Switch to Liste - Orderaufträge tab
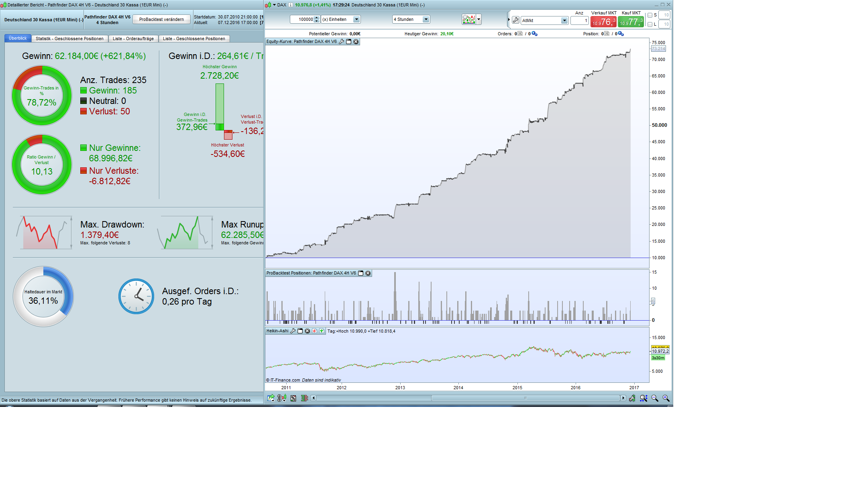The height and width of the screenshot is (504, 843). [x=133, y=39]
